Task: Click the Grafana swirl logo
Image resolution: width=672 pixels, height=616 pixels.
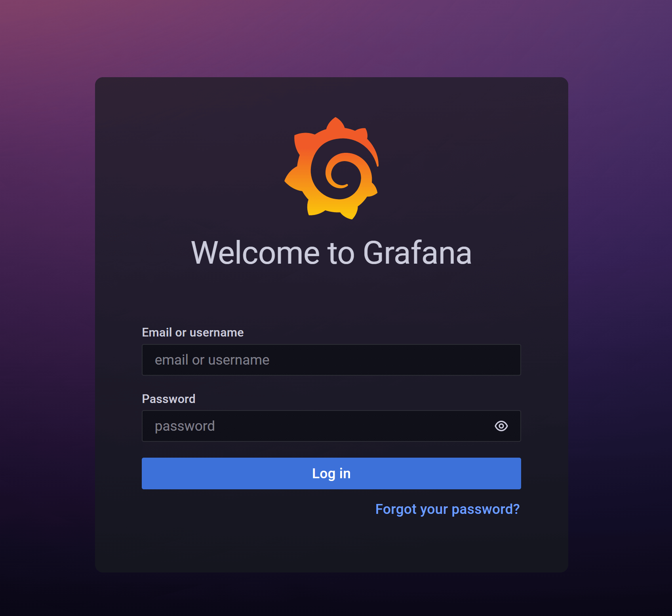Action: coord(331,168)
